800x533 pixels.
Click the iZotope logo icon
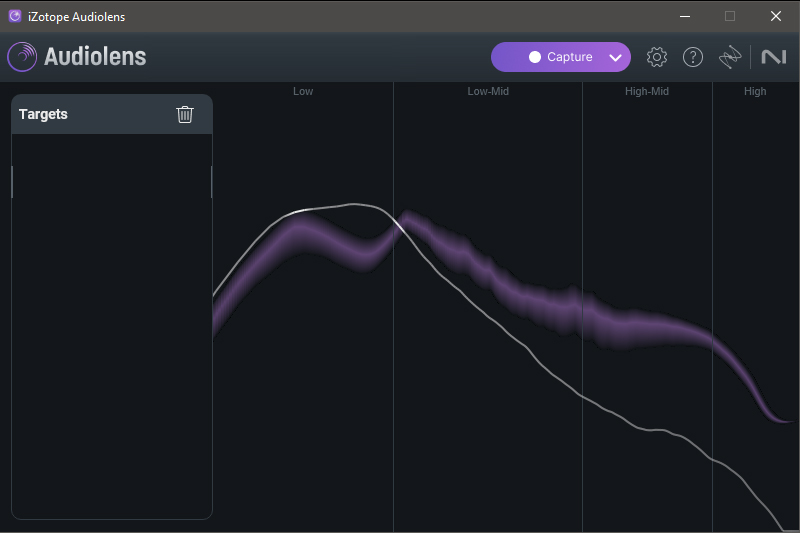click(731, 57)
